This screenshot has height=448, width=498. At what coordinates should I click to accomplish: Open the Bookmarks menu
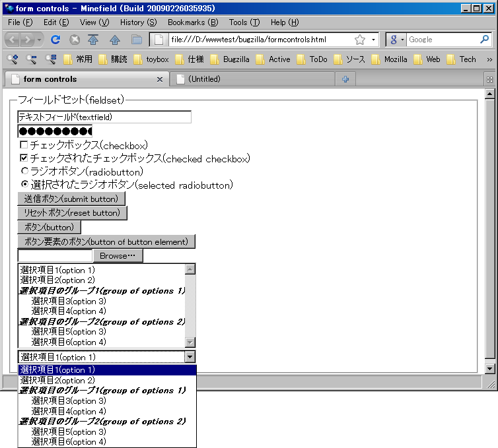coord(193,22)
